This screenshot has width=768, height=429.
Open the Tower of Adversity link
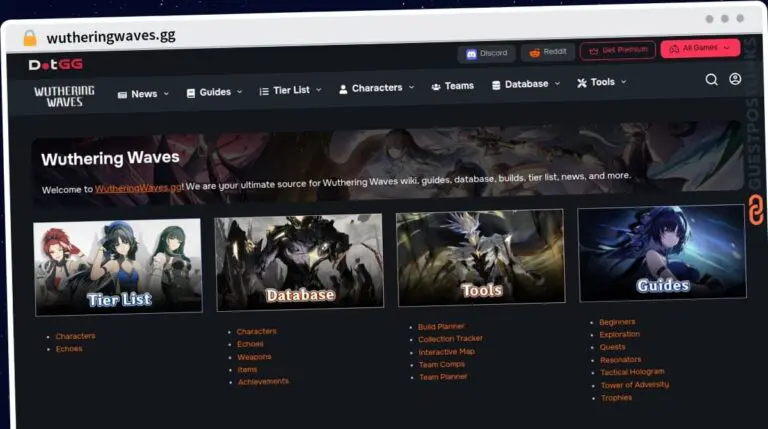click(635, 385)
